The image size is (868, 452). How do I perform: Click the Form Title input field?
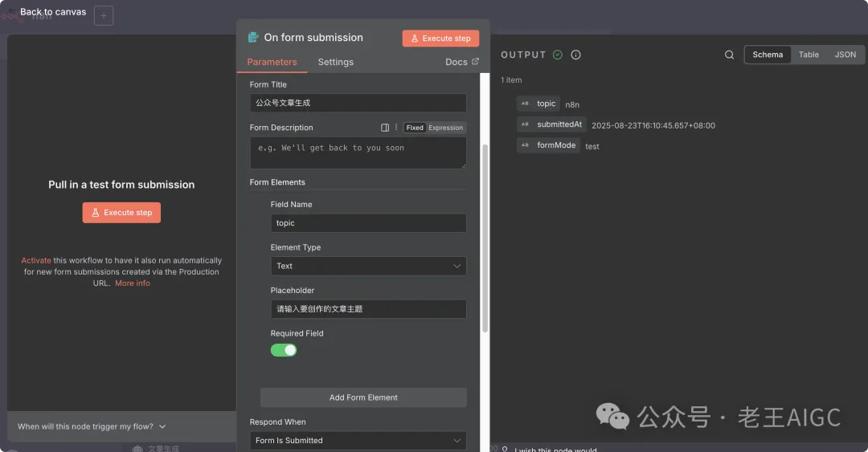coord(358,103)
